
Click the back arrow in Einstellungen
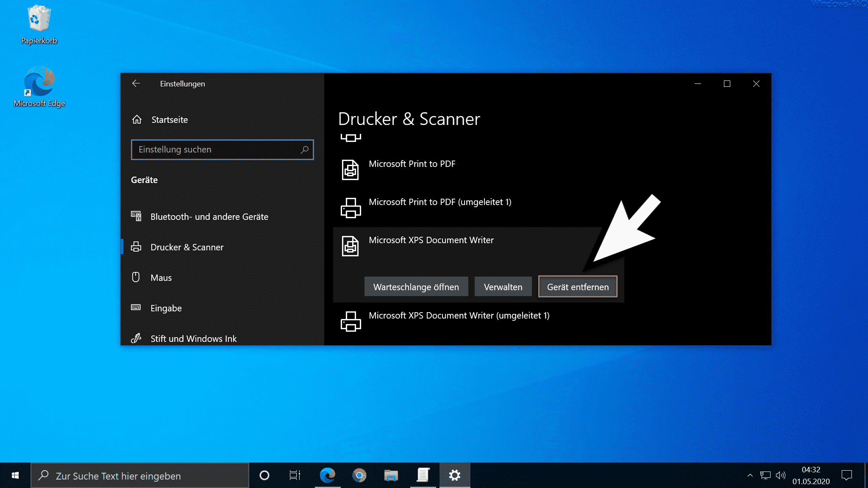click(136, 83)
